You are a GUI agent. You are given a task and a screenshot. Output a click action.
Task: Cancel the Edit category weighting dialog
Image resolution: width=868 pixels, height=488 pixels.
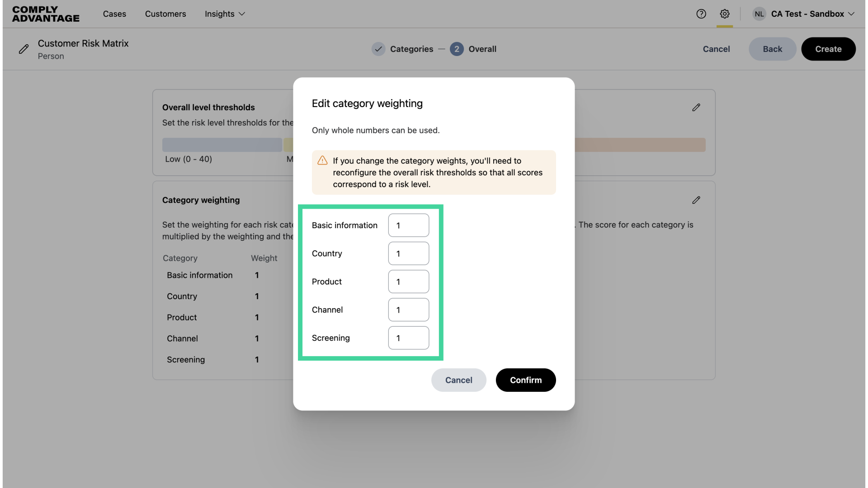(x=458, y=380)
